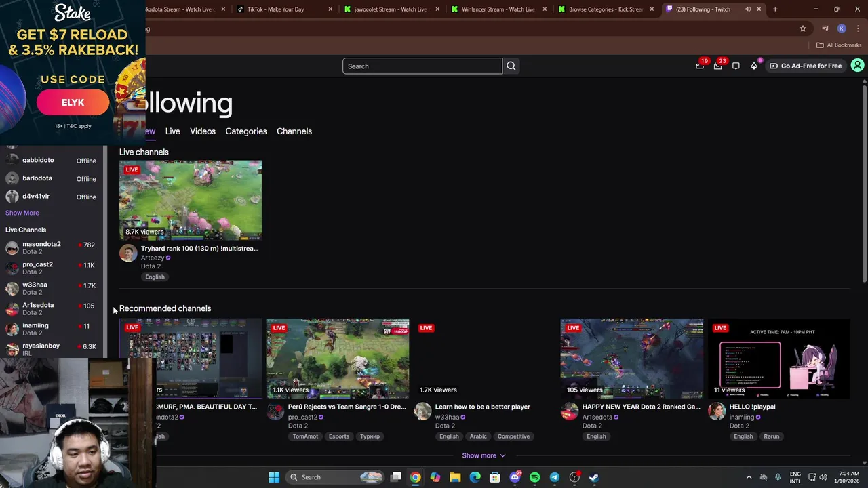Image resolution: width=868 pixels, height=488 pixels.
Task: Click the Get Bits diamond icon
Action: (x=754, y=66)
